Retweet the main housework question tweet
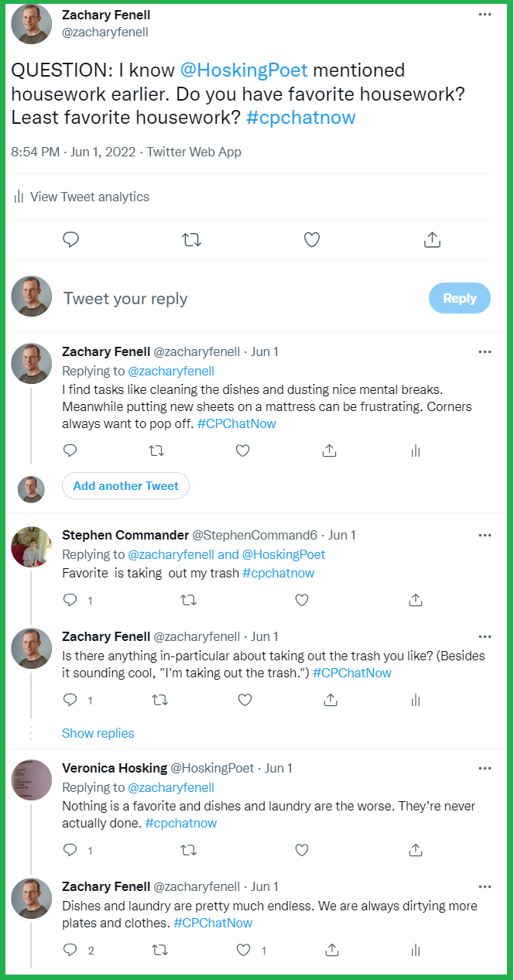Screen dimensions: 514x980 pos(191,240)
